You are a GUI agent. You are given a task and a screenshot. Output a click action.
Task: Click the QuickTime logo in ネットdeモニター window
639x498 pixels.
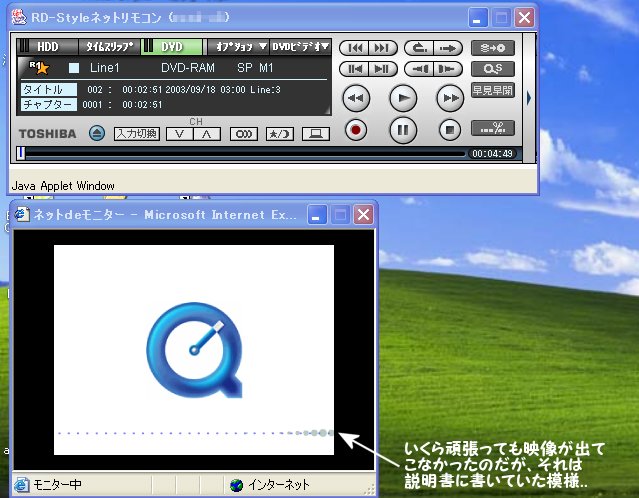pyautogui.click(x=194, y=350)
